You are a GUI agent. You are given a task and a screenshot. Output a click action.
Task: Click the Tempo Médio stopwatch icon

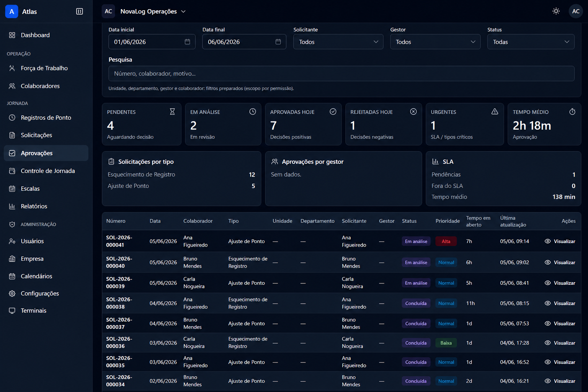[x=572, y=111]
